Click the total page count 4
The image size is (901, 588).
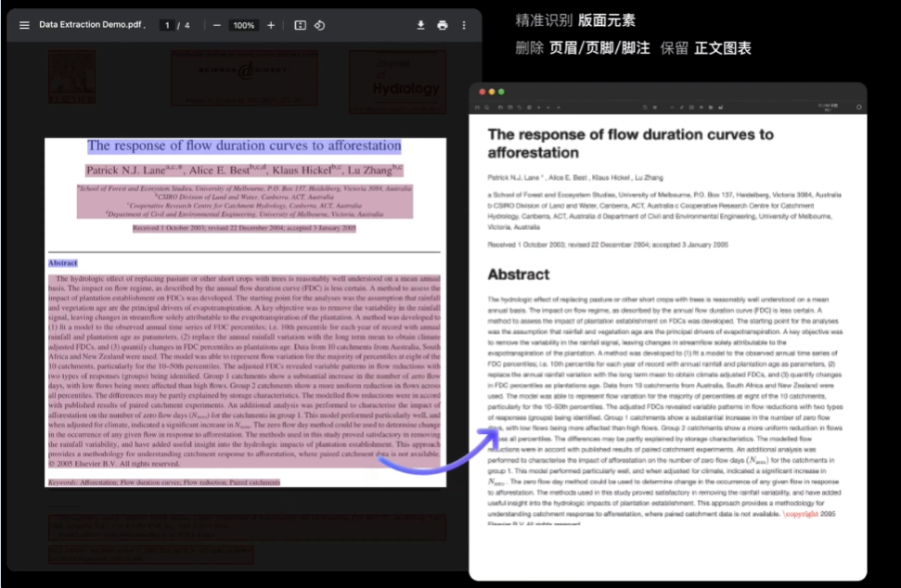[187, 25]
